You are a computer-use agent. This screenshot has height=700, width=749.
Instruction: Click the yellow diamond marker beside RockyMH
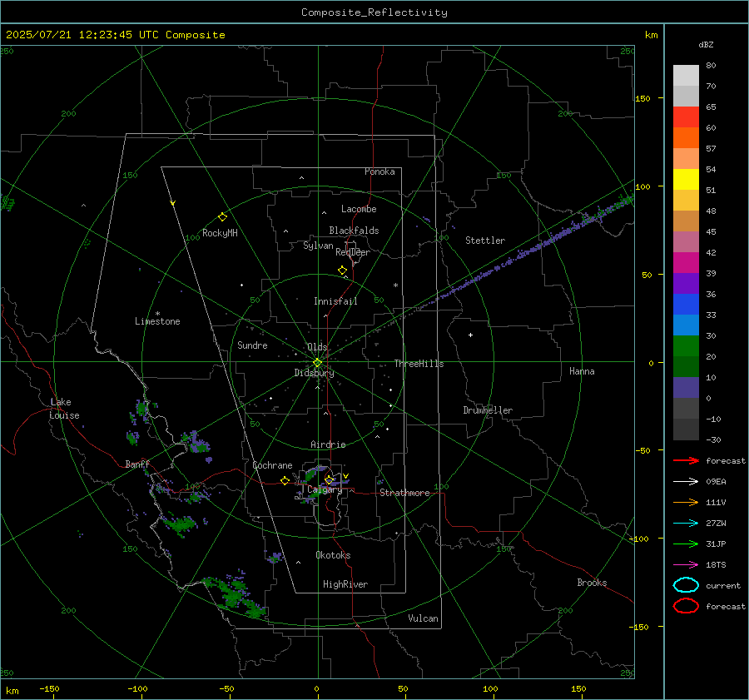click(x=222, y=217)
